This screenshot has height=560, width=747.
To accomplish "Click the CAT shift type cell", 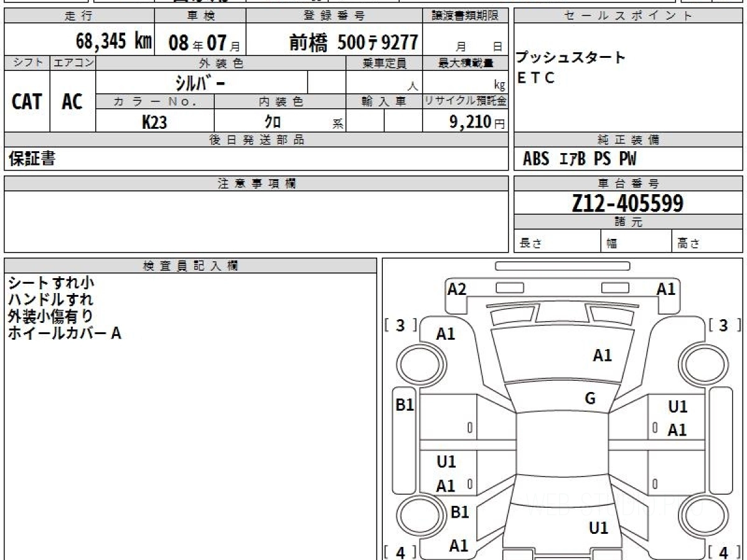I will [27, 101].
